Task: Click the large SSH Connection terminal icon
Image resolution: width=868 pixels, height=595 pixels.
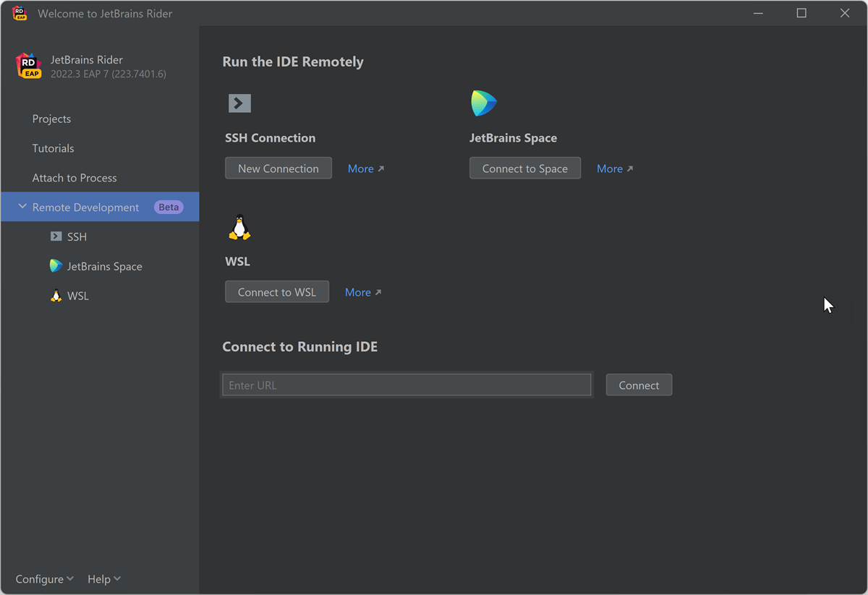Action: coord(239,103)
